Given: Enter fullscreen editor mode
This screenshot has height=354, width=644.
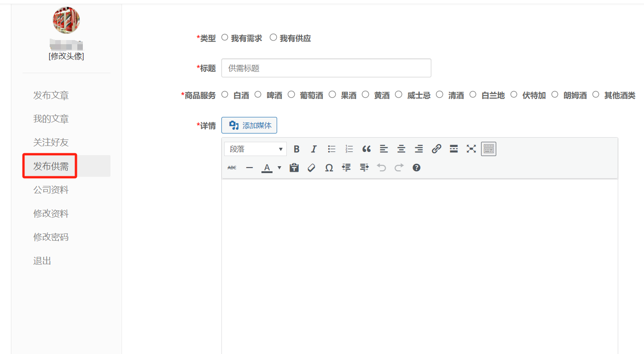Looking at the screenshot, I should [x=471, y=149].
